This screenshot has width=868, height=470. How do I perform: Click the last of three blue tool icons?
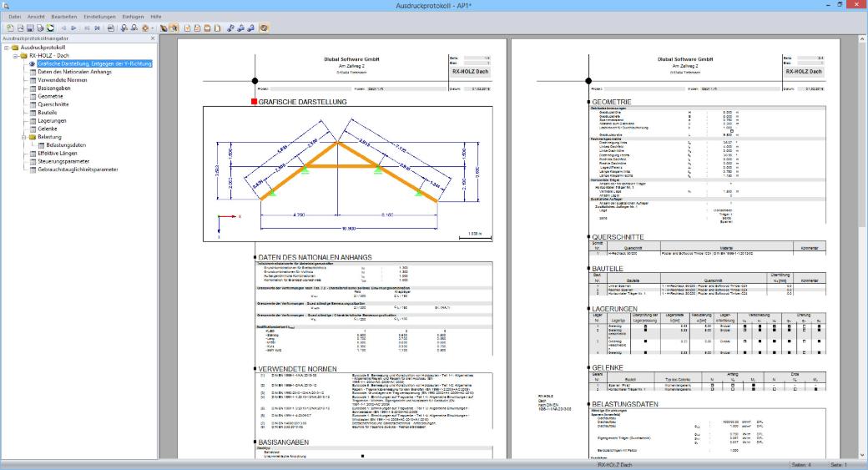(250, 28)
